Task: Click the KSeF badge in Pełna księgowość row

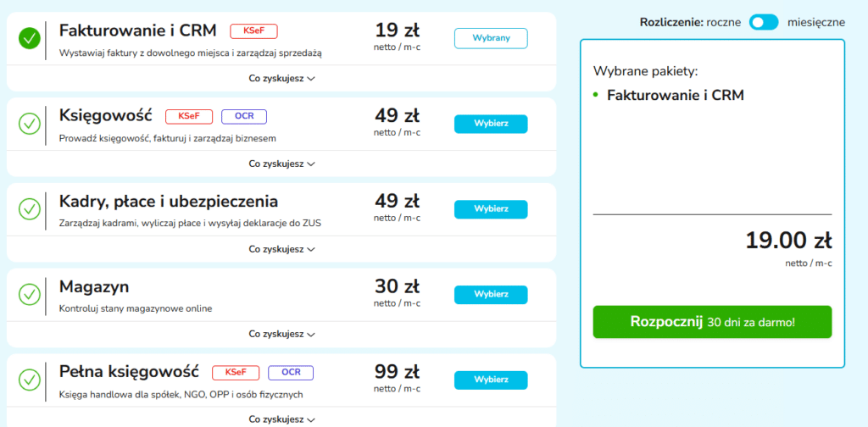Action: point(235,372)
